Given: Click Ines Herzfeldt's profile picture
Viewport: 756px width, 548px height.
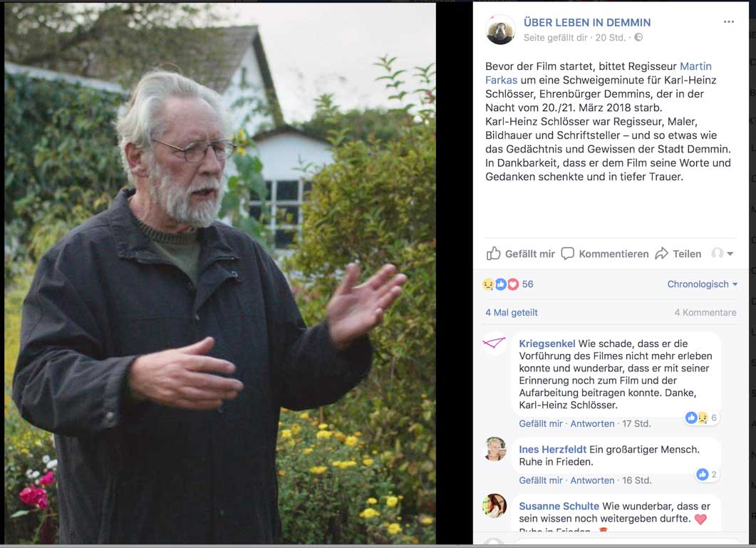Looking at the screenshot, I should coord(495,449).
